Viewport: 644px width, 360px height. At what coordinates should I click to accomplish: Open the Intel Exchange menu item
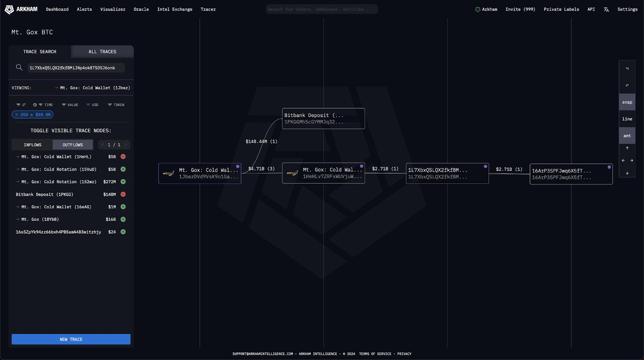(175, 9)
